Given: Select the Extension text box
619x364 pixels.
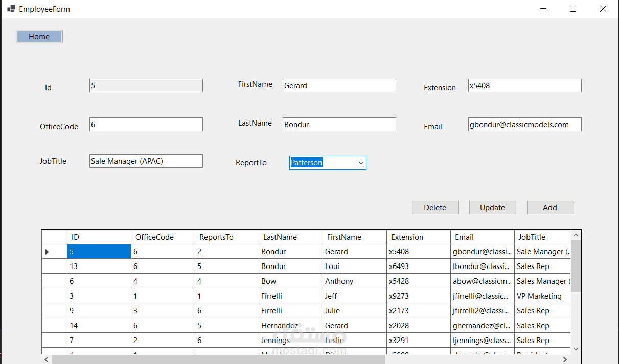Looking at the screenshot, I should [x=524, y=86].
